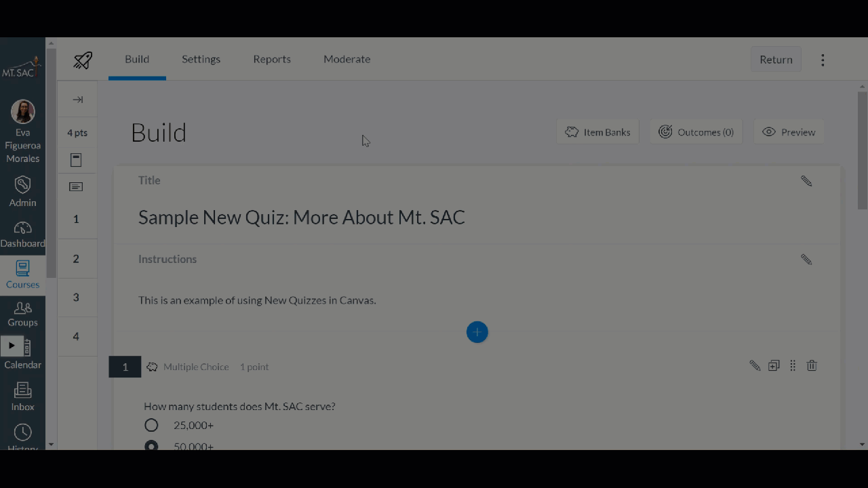This screenshot has width=868, height=488.
Task: Preview the quiz
Action: point(789,132)
